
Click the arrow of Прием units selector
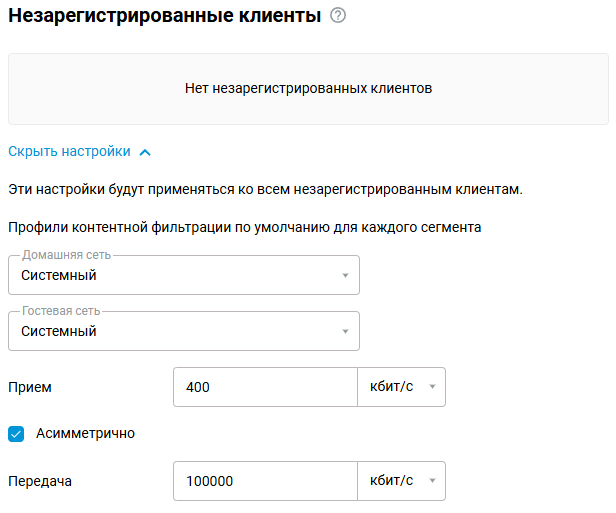(x=432, y=387)
